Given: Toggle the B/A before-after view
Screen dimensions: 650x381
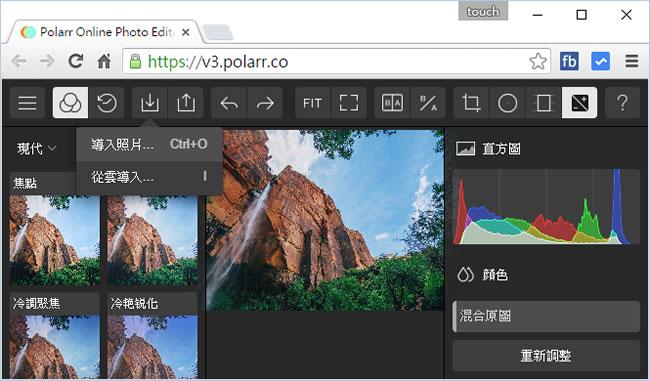Looking at the screenshot, I should click(428, 103).
